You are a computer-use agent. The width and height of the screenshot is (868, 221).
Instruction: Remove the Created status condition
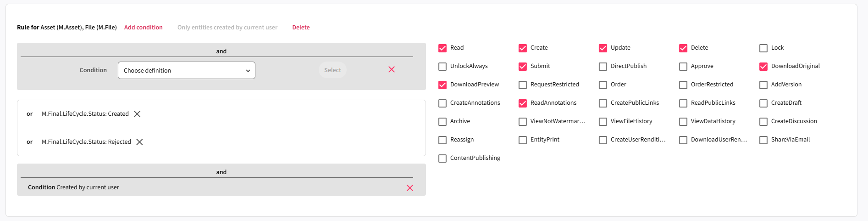[x=137, y=114]
